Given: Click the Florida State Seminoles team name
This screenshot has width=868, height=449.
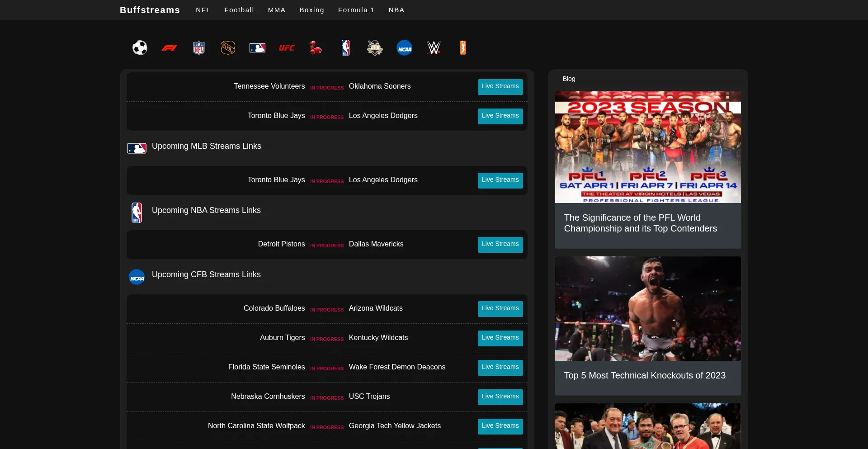Looking at the screenshot, I should pos(267,367).
